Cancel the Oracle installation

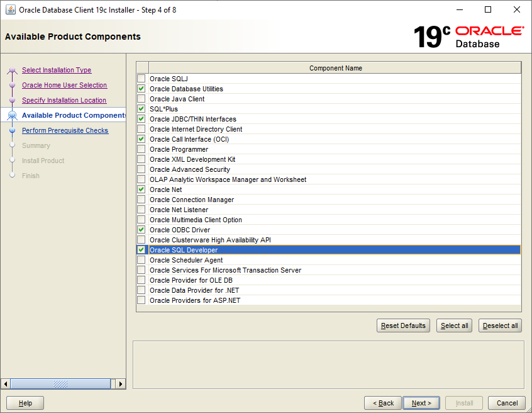pos(507,403)
